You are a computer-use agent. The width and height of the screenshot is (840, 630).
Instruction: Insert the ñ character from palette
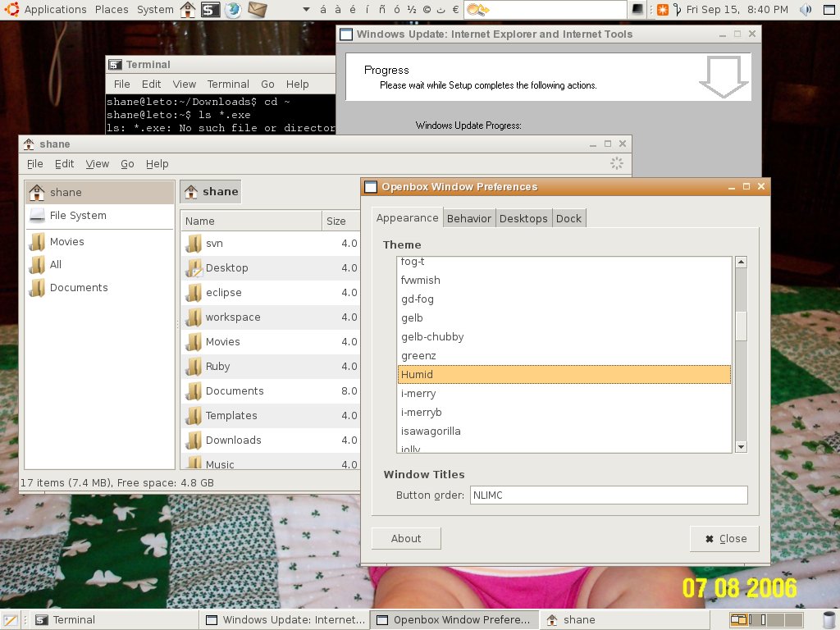pyautogui.click(x=382, y=10)
